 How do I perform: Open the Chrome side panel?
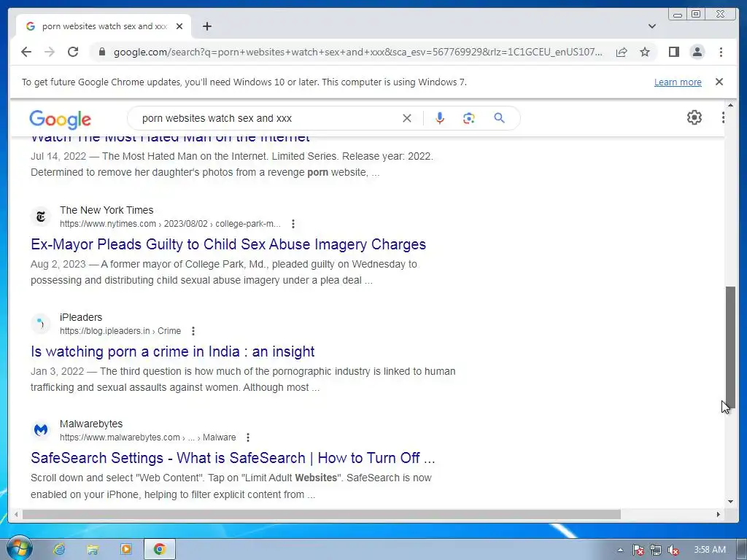pyautogui.click(x=673, y=52)
